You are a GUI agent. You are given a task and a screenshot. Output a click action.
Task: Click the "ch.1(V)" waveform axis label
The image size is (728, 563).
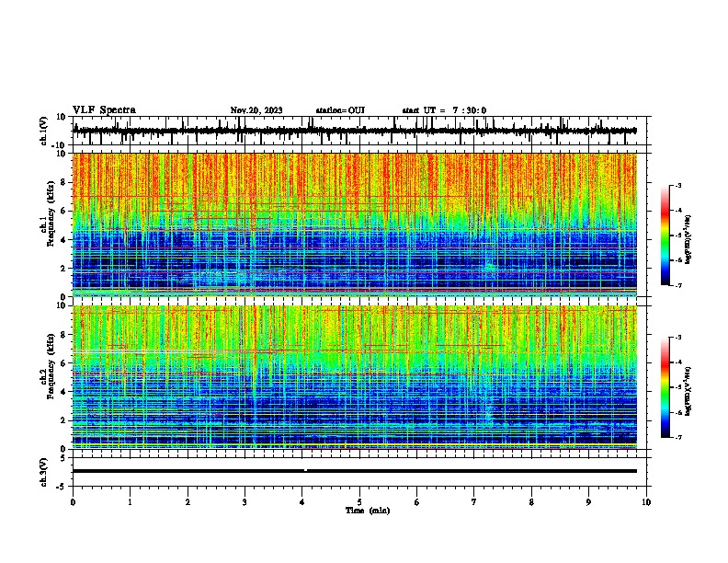[44, 131]
